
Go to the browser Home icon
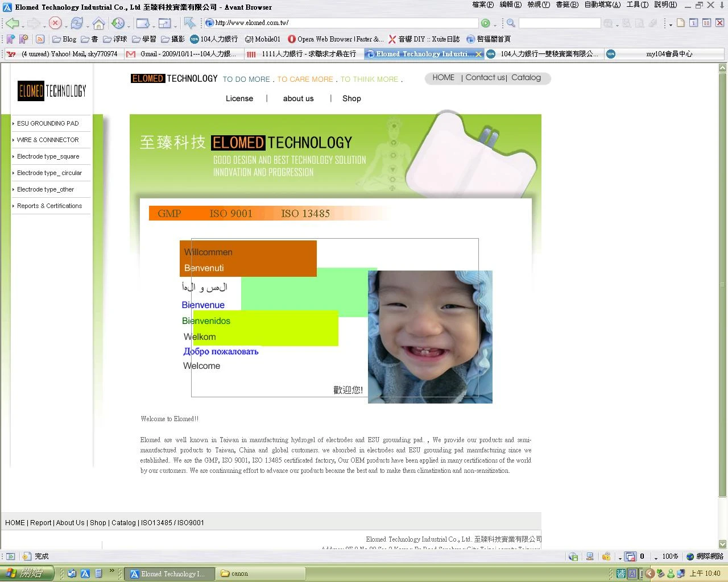pyautogui.click(x=98, y=23)
